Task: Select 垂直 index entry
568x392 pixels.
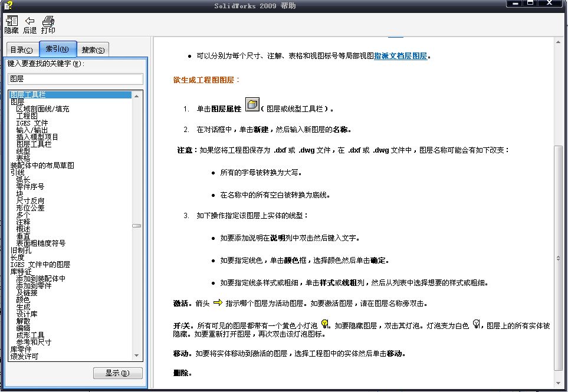Action: point(23,236)
